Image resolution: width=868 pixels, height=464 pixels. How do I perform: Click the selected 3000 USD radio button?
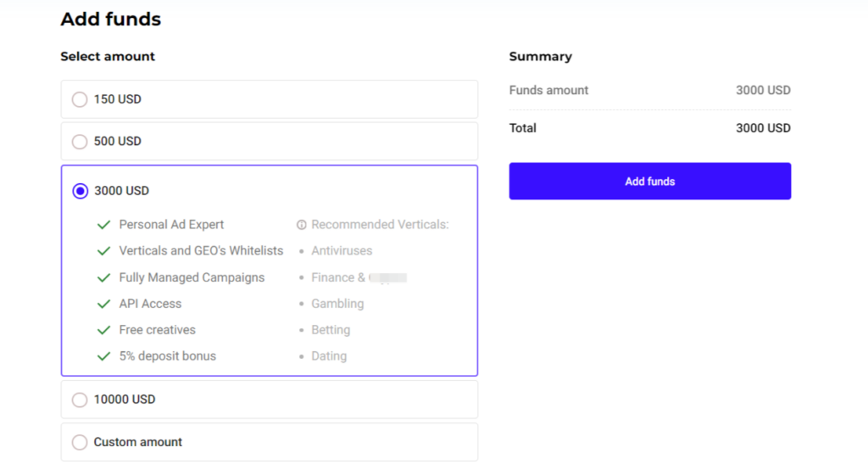80,191
